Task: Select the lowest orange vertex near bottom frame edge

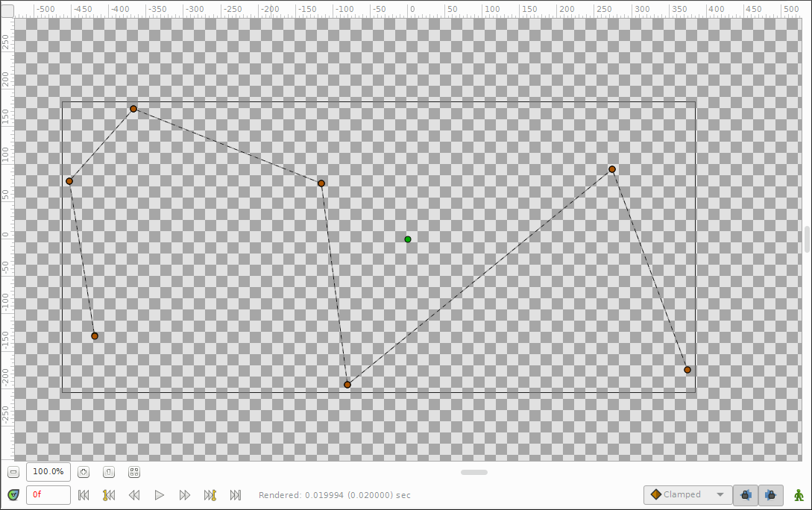Action: coord(347,385)
